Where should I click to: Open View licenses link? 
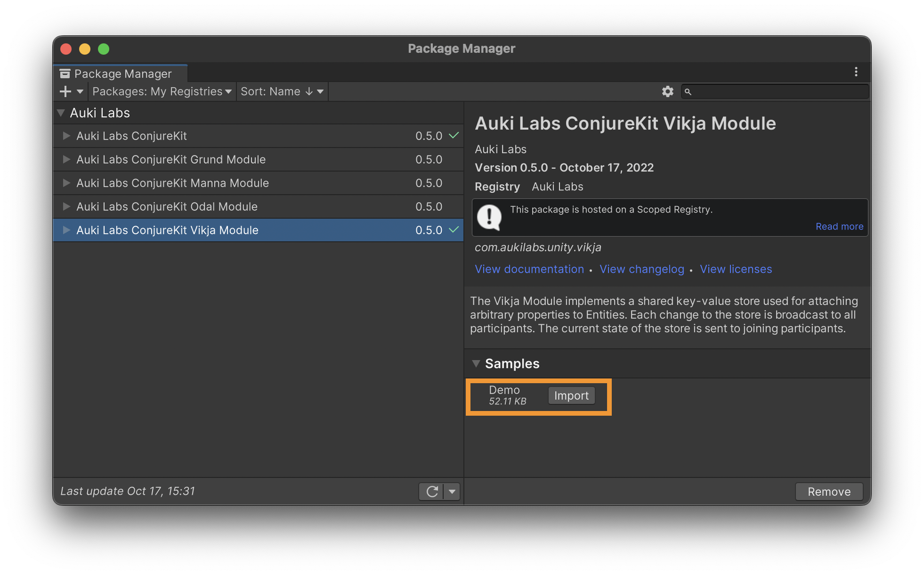tap(736, 269)
